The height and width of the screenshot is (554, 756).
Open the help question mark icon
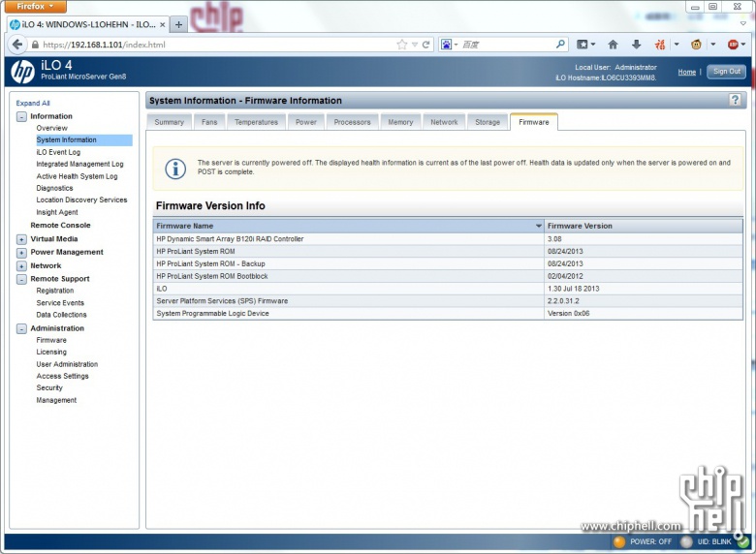[735, 100]
